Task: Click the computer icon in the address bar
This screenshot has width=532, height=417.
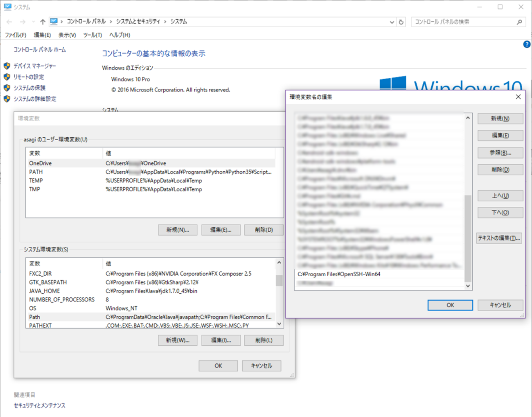Action: point(54,21)
